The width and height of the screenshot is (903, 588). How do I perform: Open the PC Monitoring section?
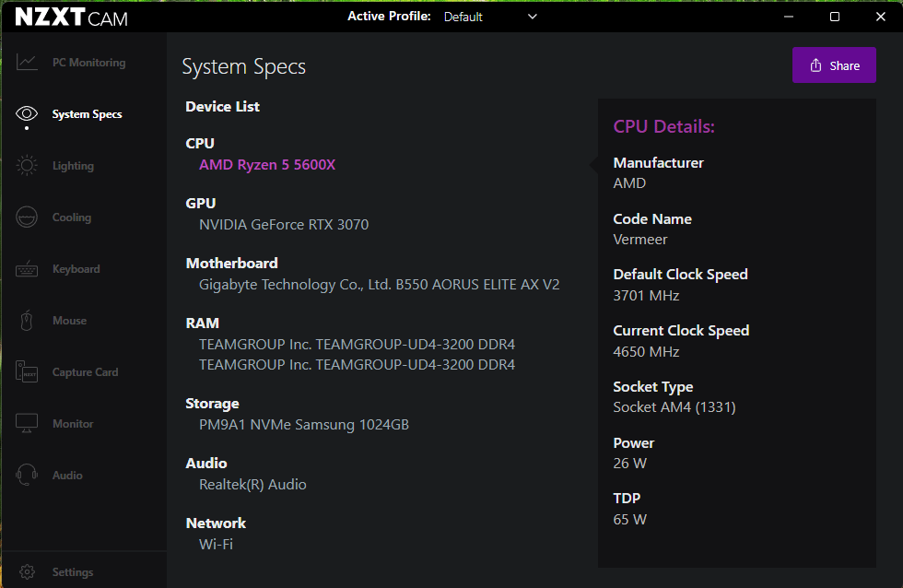(88, 62)
